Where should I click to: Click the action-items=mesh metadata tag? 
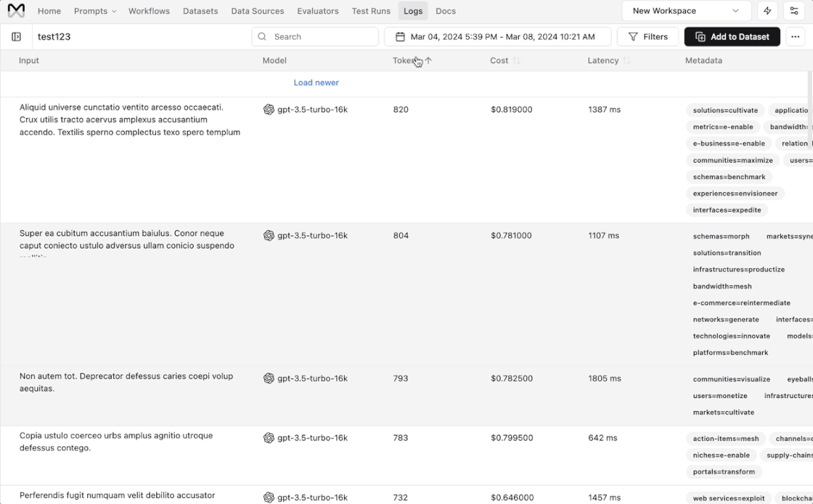725,439
